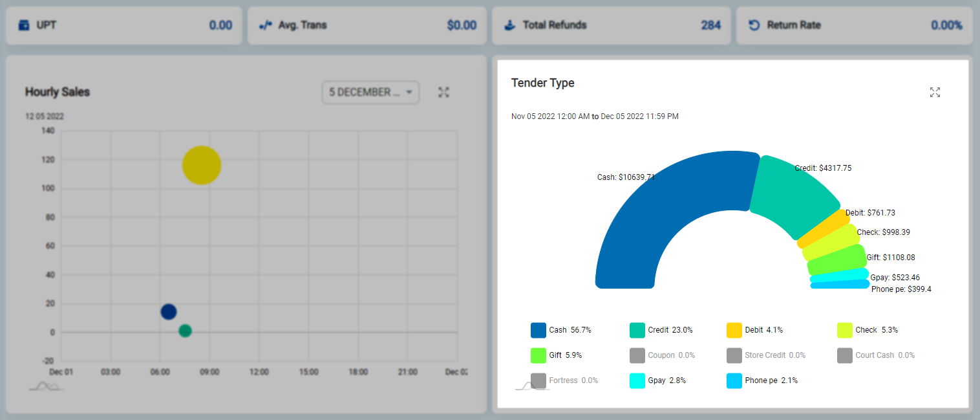Screen dimensions: 980x420
Task: Click the Total Refunds icon
Action: (510, 26)
